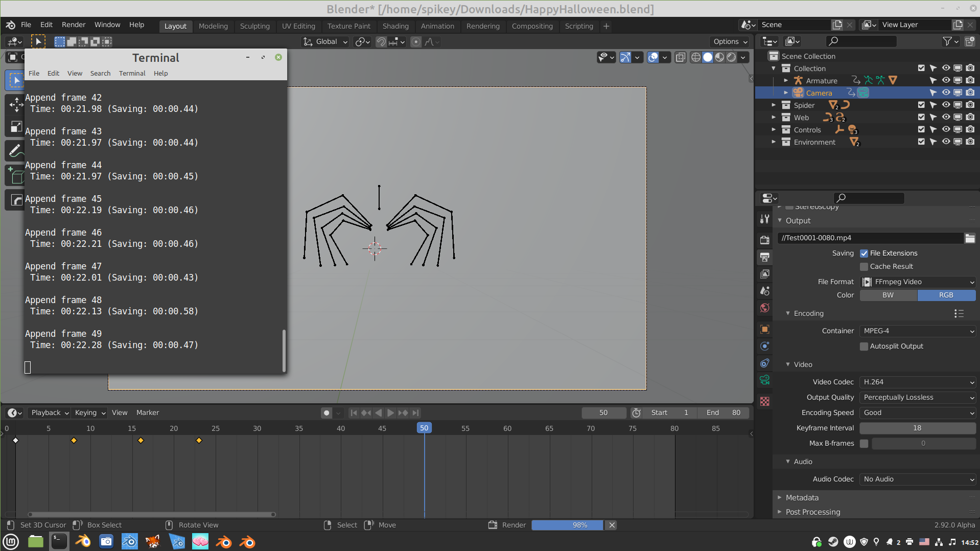Click the play animation button
The image size is (980, 551).
tap(390, 413)
